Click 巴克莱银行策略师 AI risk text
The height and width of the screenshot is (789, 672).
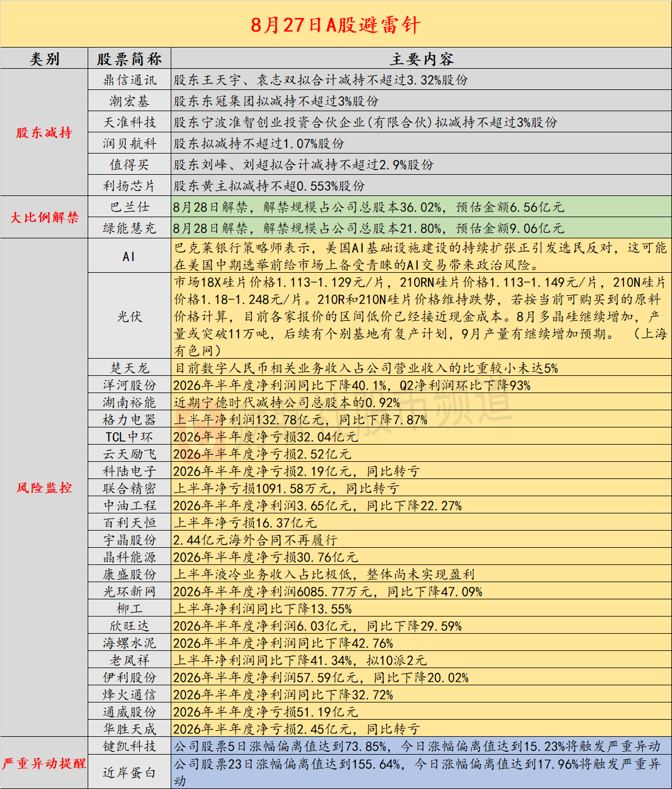click(421, 256)
